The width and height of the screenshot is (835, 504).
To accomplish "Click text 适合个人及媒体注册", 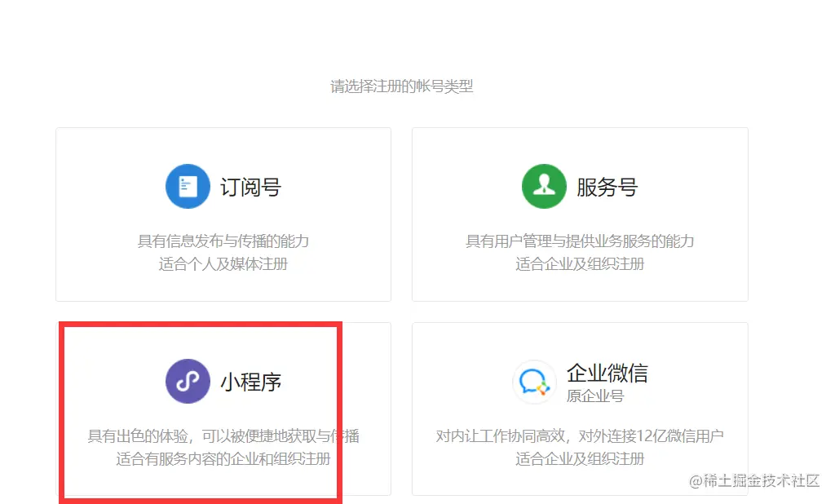I will point(223,263).
